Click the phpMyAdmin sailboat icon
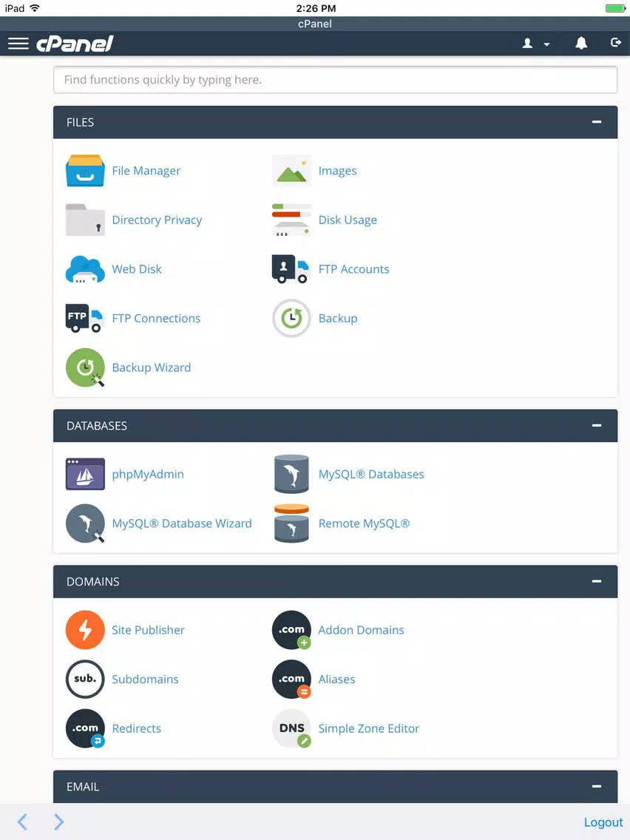Image resolution: width=630 pixels, height=840 pixels. (85, 474)
